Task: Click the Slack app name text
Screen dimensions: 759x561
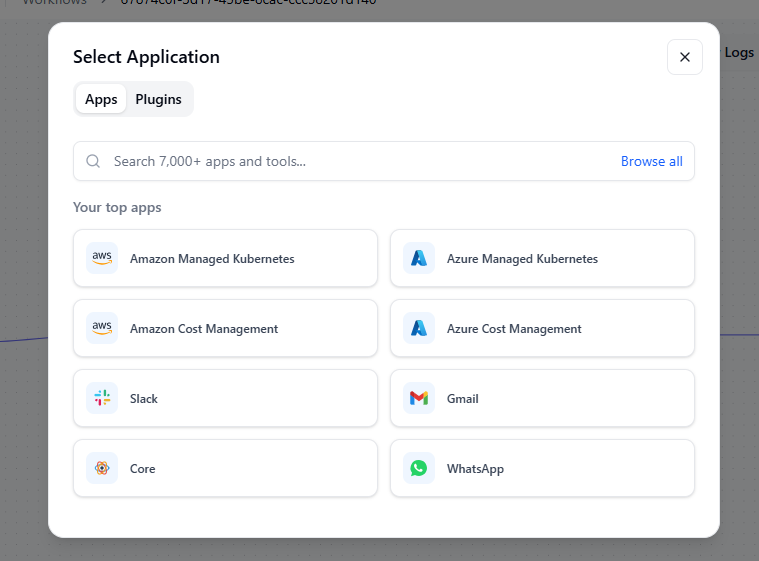Action: coord(144,399)
